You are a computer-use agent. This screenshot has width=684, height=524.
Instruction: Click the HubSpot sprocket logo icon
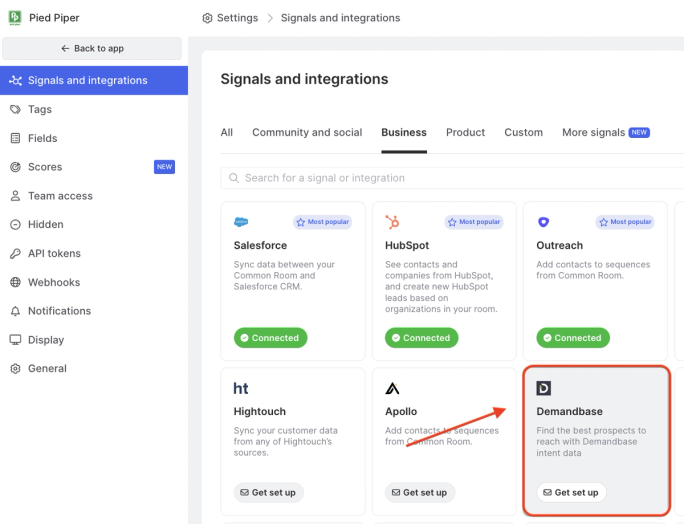(392, 222)
